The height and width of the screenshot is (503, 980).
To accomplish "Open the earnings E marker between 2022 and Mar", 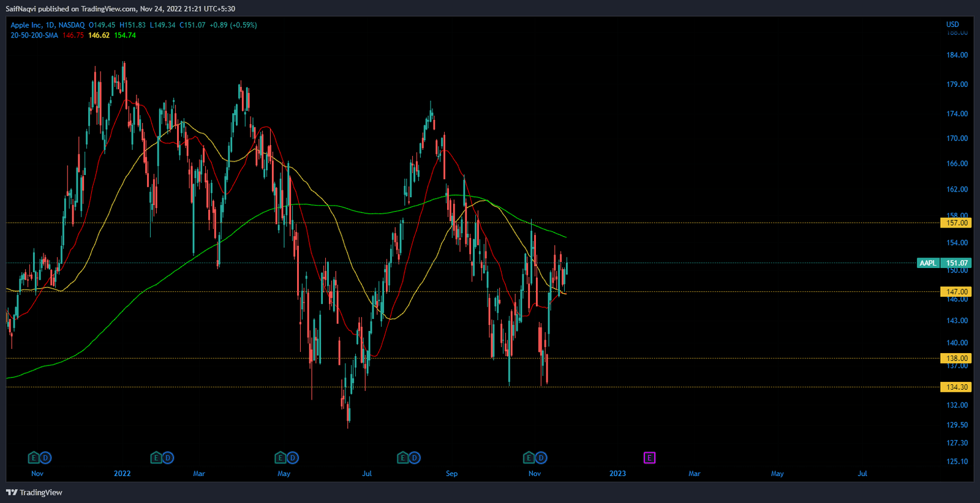I will 156,458.
